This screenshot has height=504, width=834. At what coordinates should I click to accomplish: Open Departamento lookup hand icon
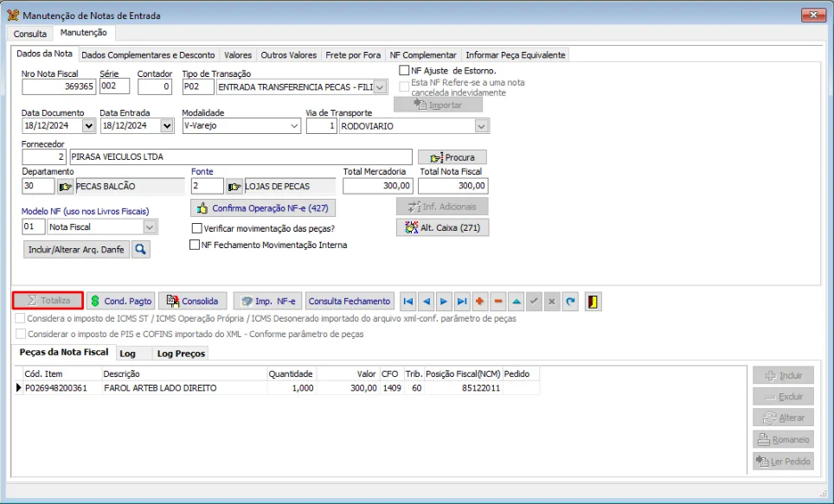[x=66, y=187]
